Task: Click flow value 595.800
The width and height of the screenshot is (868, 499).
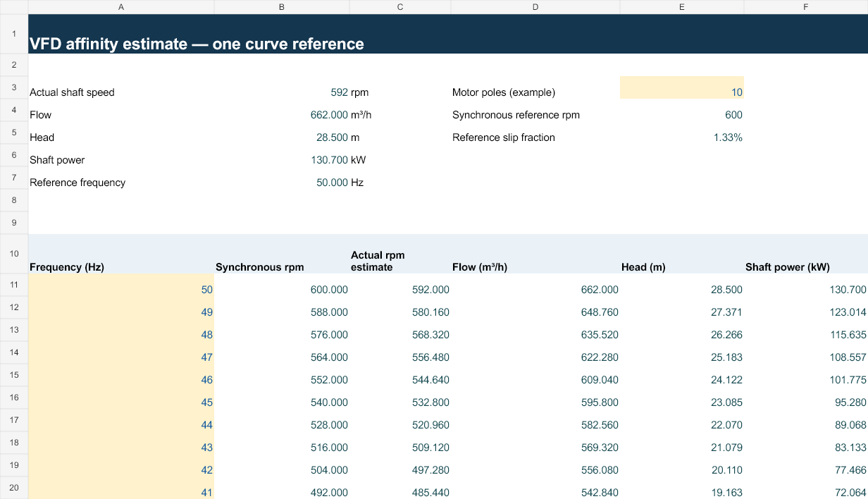Action: pos(535,398)
